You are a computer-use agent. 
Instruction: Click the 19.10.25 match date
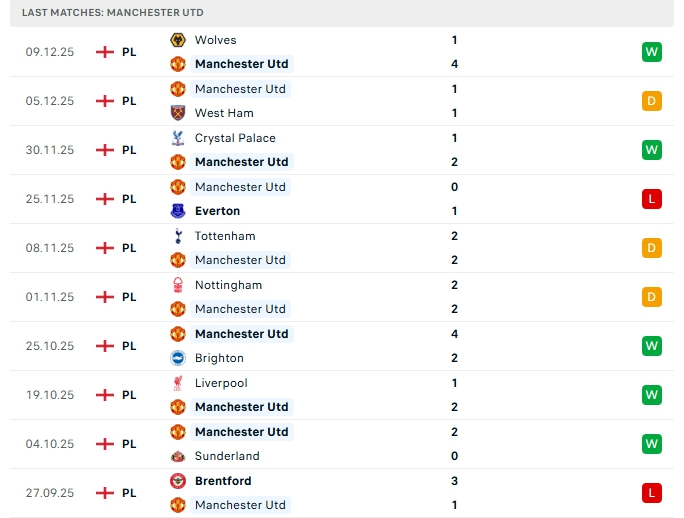click(x=50, y=395)
